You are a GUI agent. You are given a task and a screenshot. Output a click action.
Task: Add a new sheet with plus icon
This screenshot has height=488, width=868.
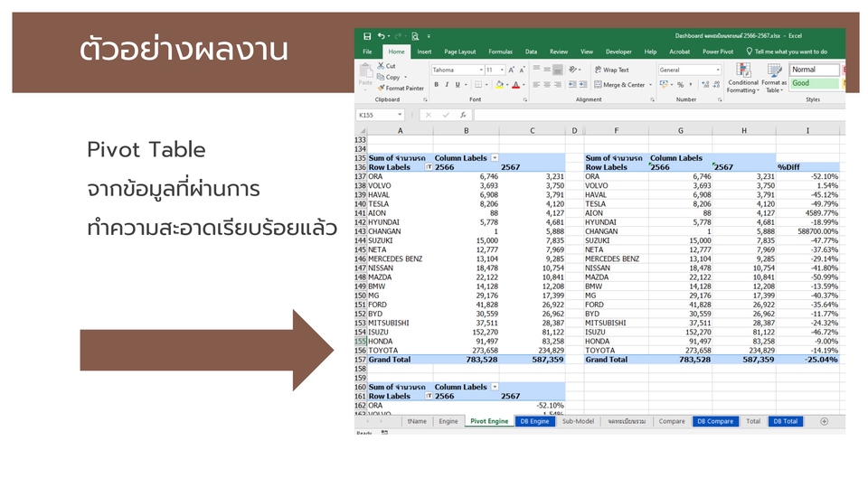click(x=825, y=422)
